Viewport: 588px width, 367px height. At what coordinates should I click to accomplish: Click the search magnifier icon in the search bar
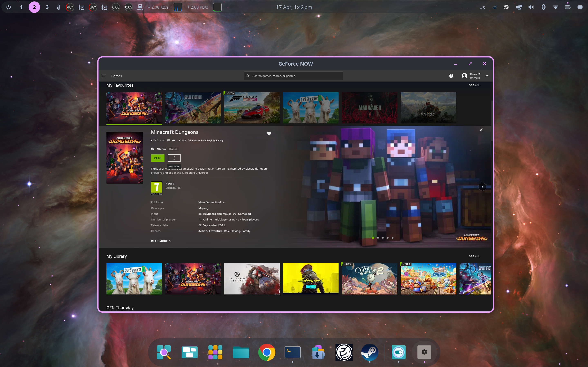(248, 76)
